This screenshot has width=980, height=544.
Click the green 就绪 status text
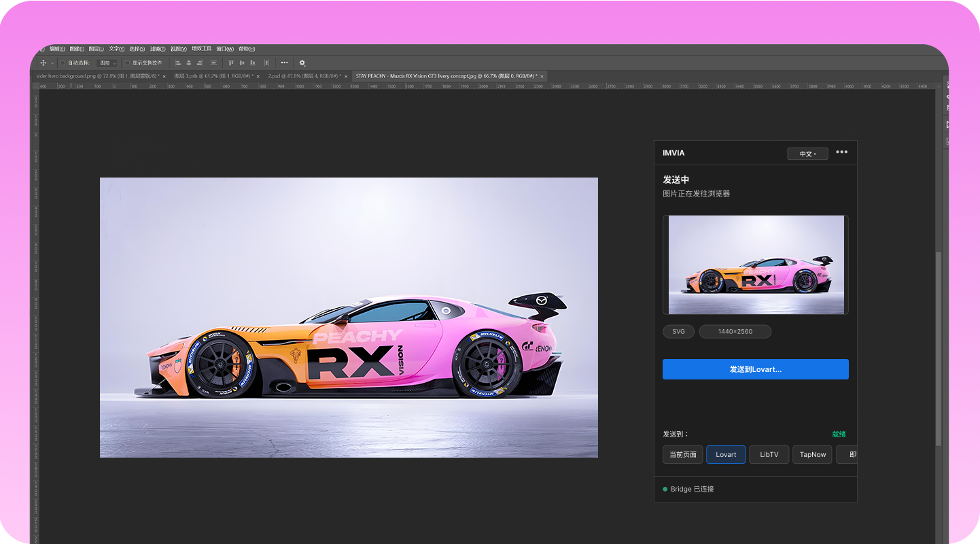(x=839, y=434)
